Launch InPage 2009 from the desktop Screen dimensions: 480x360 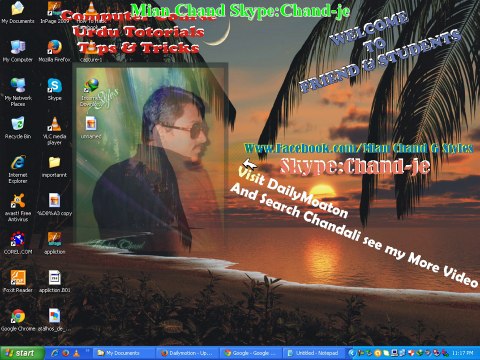click(x=54, y=12)
